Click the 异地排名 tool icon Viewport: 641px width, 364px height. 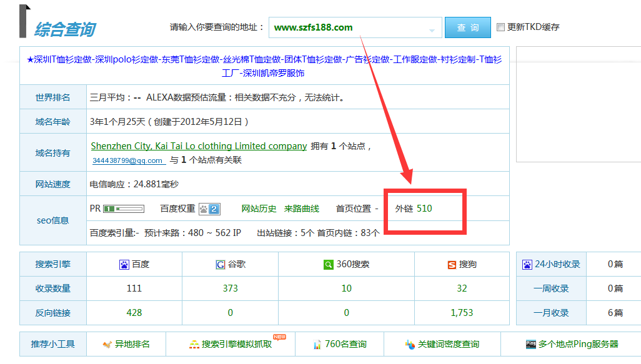[108, 345]
